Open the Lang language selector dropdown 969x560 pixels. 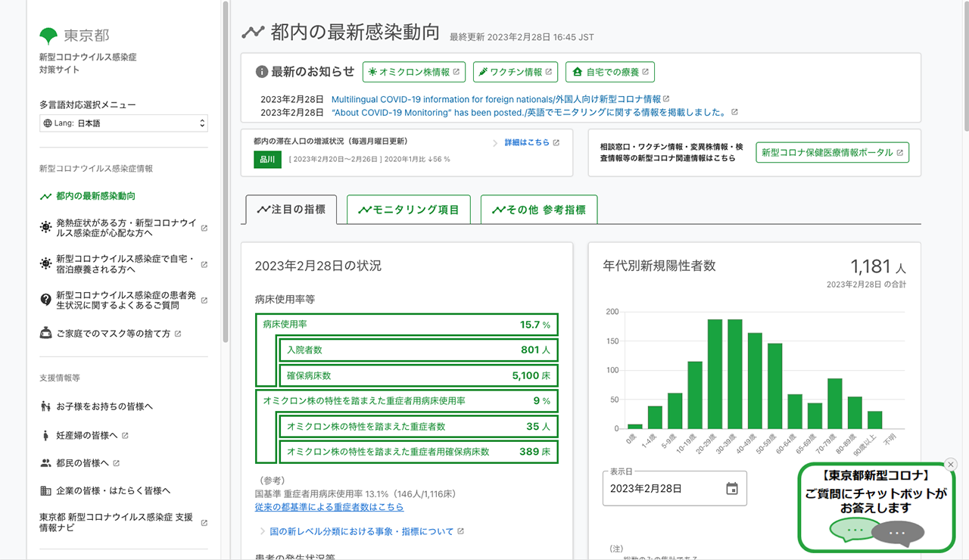[123, 123]
